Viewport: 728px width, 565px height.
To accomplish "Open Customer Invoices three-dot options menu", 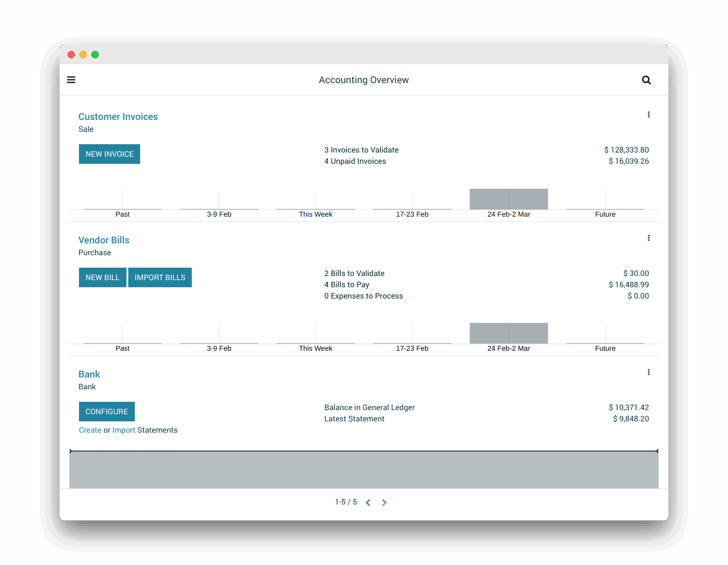I will (648, 115).
